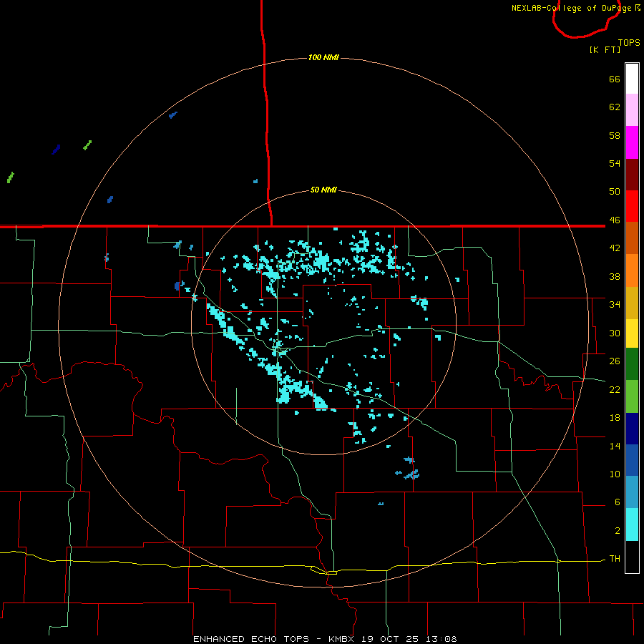Screen dimensions: 644x644
Task: Click the legend value 18
Action: [x=615, y=417]
